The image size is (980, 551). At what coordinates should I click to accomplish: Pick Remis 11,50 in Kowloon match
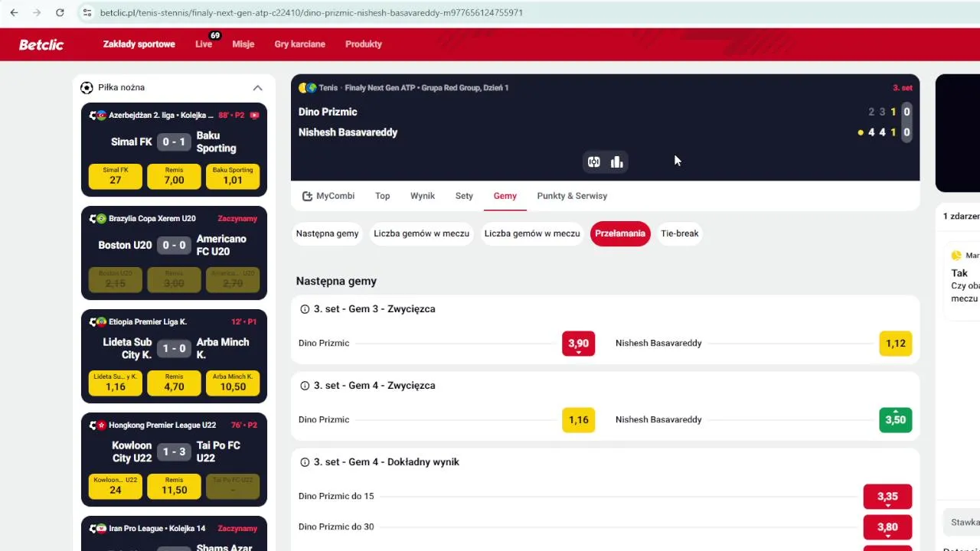coord(174,486)
